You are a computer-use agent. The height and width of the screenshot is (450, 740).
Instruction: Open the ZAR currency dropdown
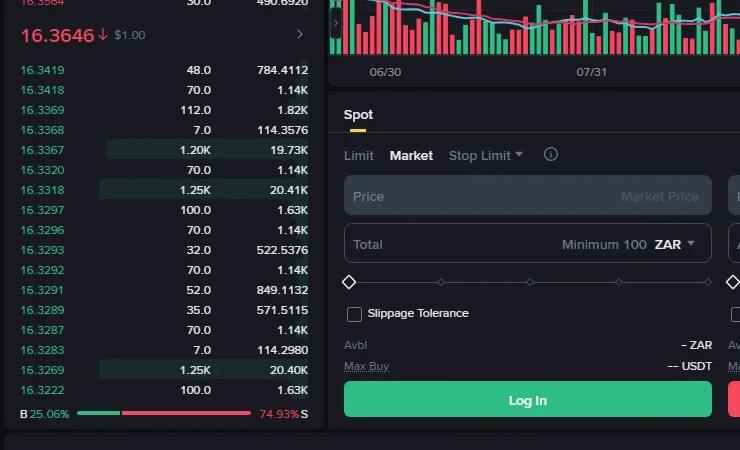click(x=674, y=244)
